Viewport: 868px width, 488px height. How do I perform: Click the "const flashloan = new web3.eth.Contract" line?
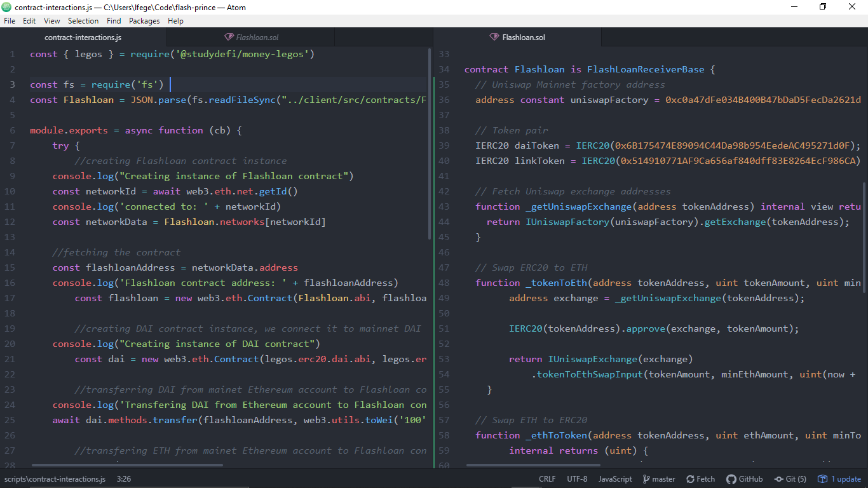(x=250, y=298)
